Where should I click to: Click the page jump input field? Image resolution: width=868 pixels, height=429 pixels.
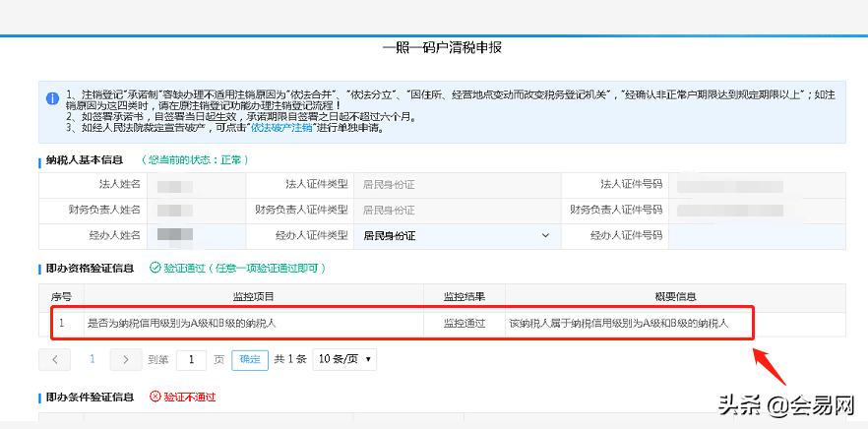[191, 360]
